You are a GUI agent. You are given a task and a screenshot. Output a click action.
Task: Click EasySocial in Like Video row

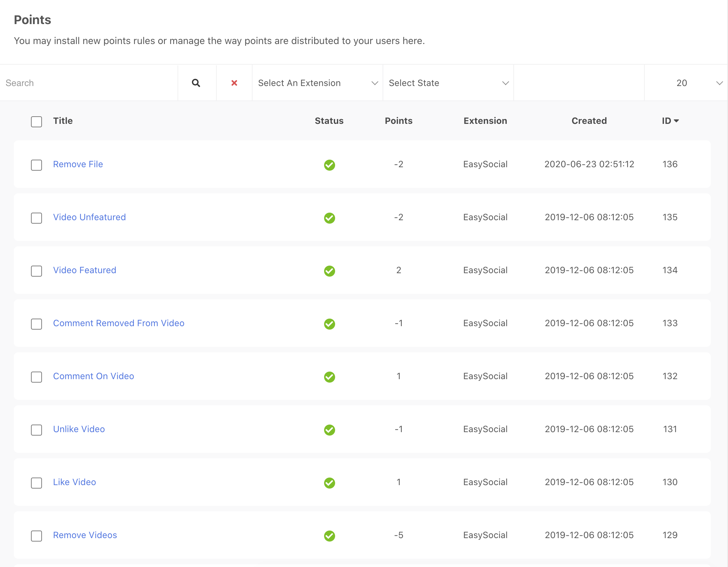click(x=485, y=482)
